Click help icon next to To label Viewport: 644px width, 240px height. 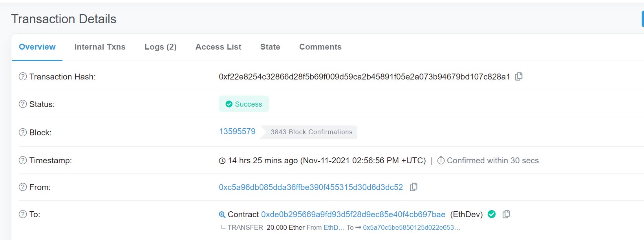[x=23, y=214]
